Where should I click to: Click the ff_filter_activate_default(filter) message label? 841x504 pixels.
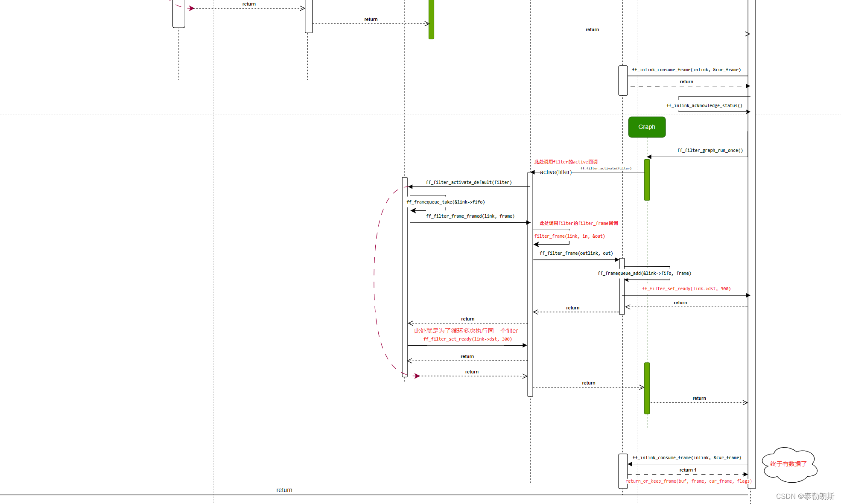[468, 183]
